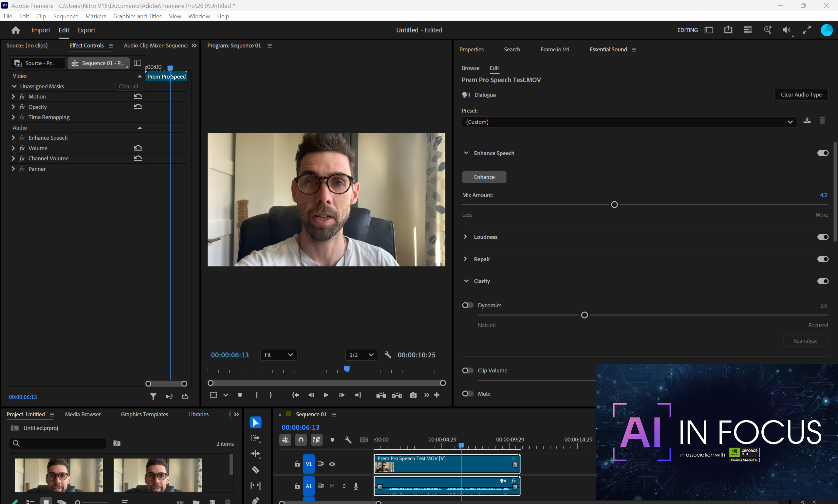Image resolution: width=838 pixels, height=504 pixels.
Task: Switch to the Properties panel tab
Action: (x=471, y=50)
